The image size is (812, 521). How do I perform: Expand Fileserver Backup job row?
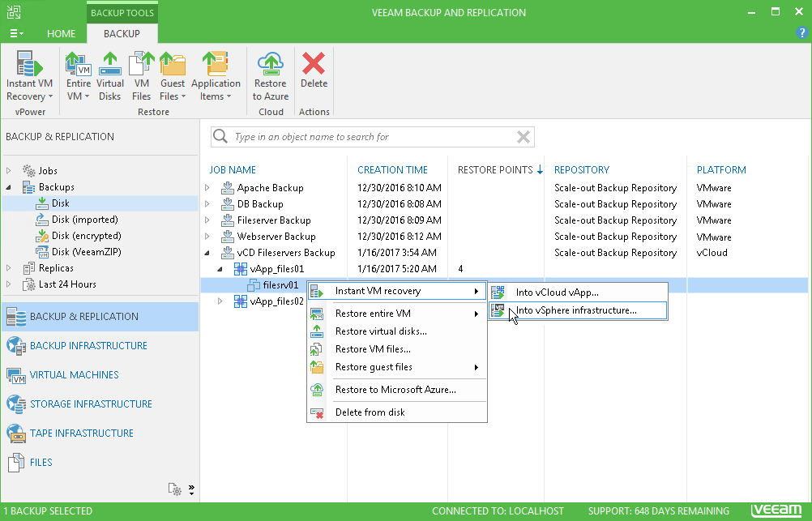(x=207, y=220)
